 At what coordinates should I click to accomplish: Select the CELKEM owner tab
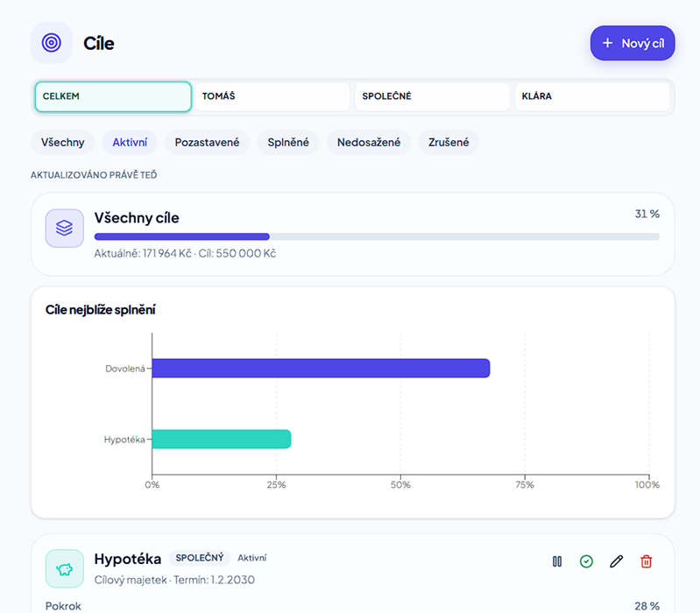click(113, 96)
